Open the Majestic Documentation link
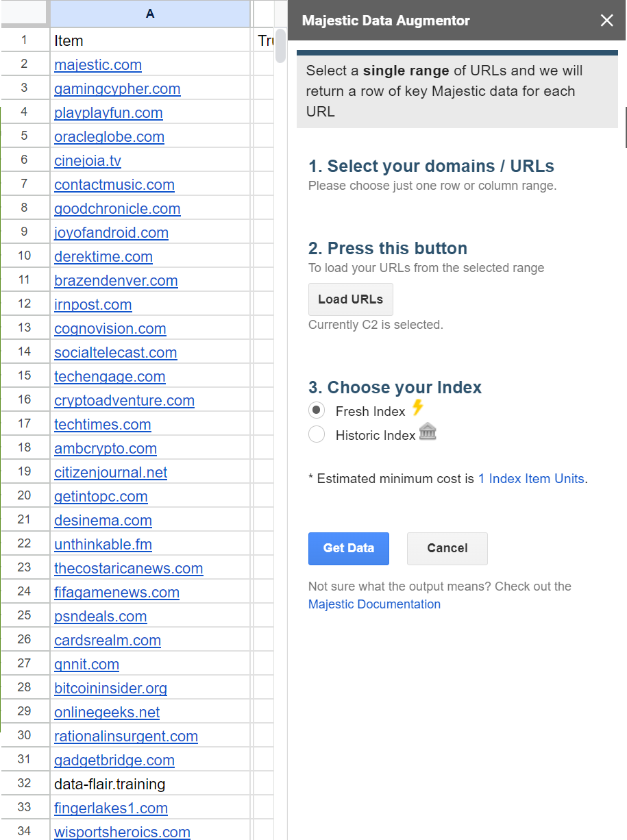The image size is (627, 840). [x=374, y=604]
